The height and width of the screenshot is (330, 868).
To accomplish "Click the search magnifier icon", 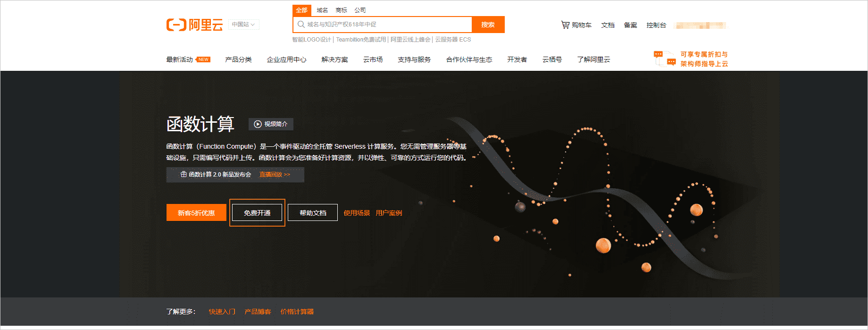I will (301, 25).
